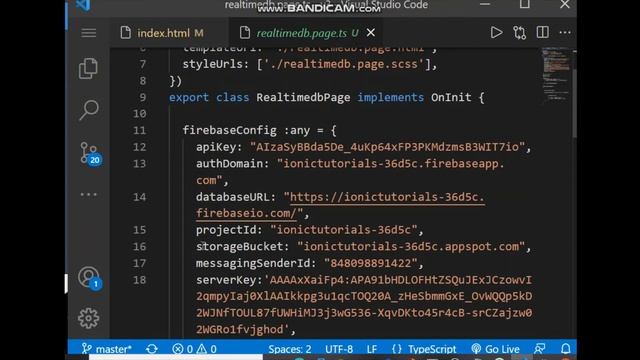This screenshot has height=360, width=640.
Task: Show additional views ellipsis in activity bar
Action: (x=89, y=195)
